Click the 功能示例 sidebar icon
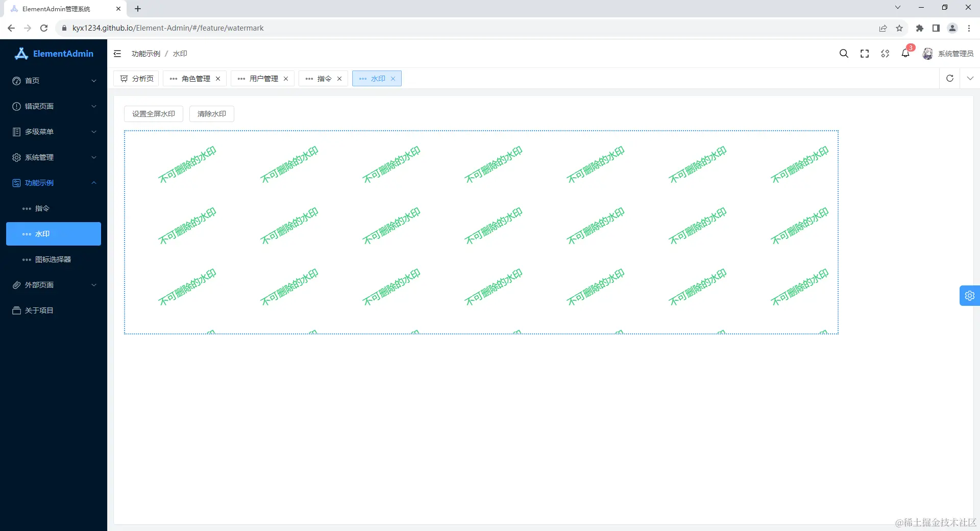The height and width of the screenshot is (531, 980). [x=16, y=183]
